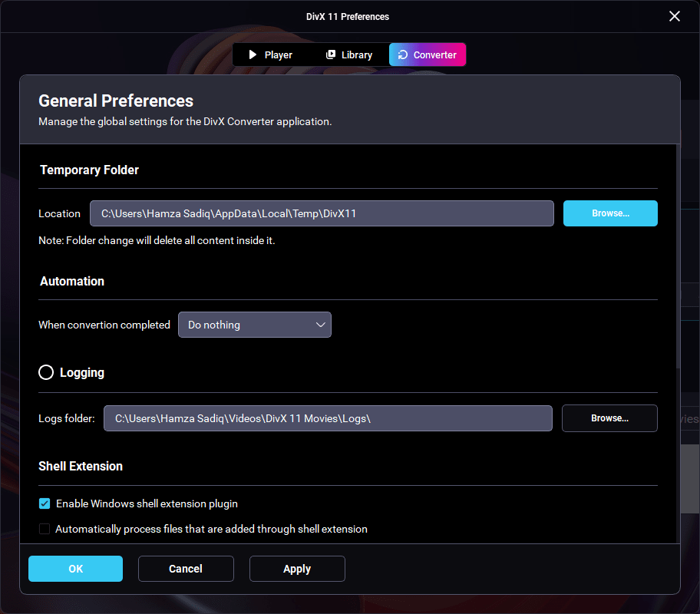
Task: Switch to the Player preferences tab
Action: coord(272,54)
